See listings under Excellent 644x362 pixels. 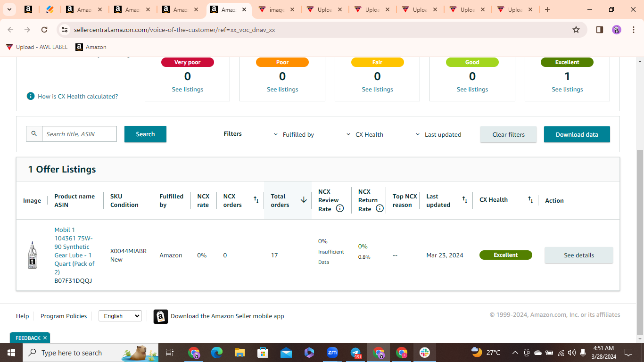point(567,89)
